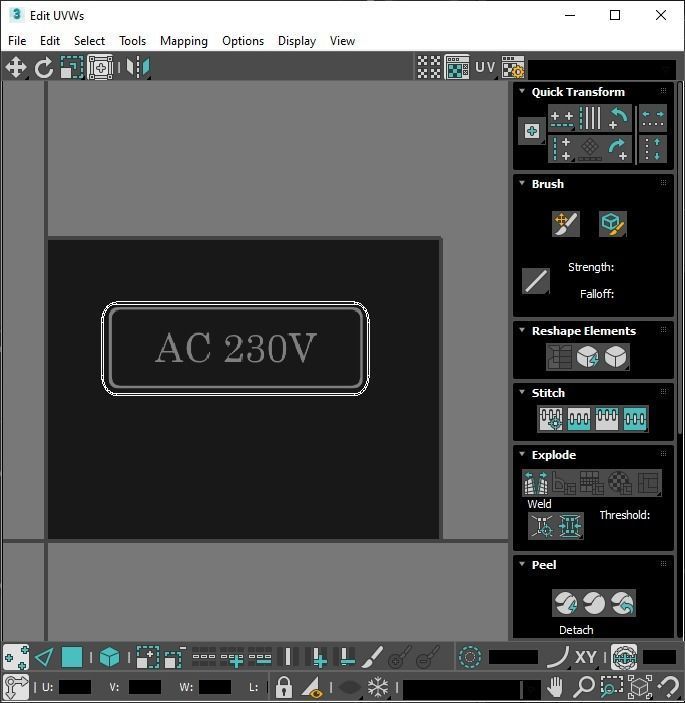Select the Relax Brush with cube
Viewport: 685px width, 703px height.
pos(613,224)
